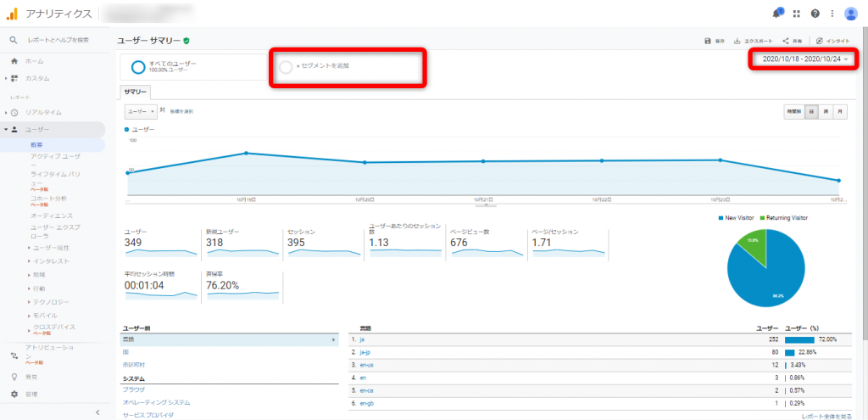The image size is (868, 420).
Task: Click the ユーザー person icon in sidebar
Action: click(14, 130)
